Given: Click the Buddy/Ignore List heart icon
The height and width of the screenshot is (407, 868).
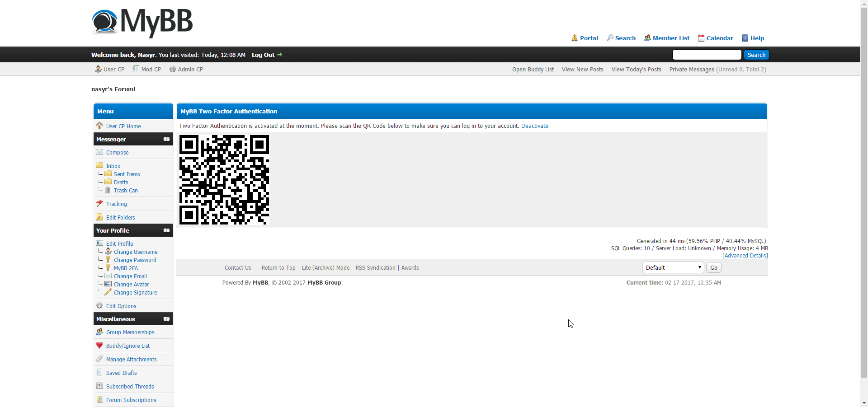Looking at the screenshot, I should pyautogui.click(x=99, y=346).
